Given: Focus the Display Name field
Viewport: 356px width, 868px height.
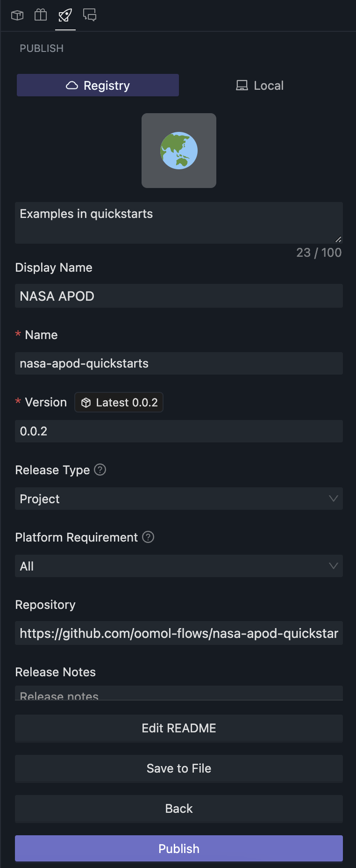Looking at the screenshot, I should point(178,296).
